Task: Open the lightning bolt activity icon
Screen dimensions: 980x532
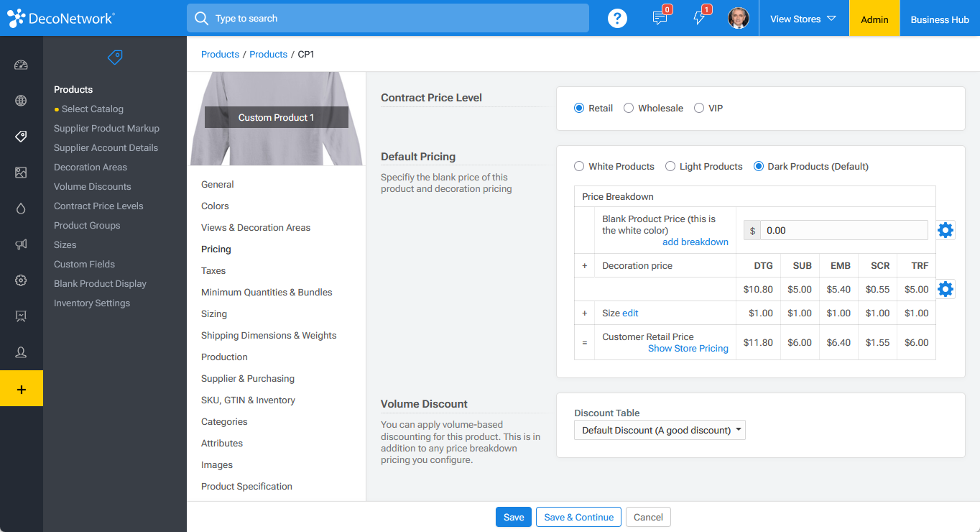Action: pyautogui.click(x=700, y=18)
